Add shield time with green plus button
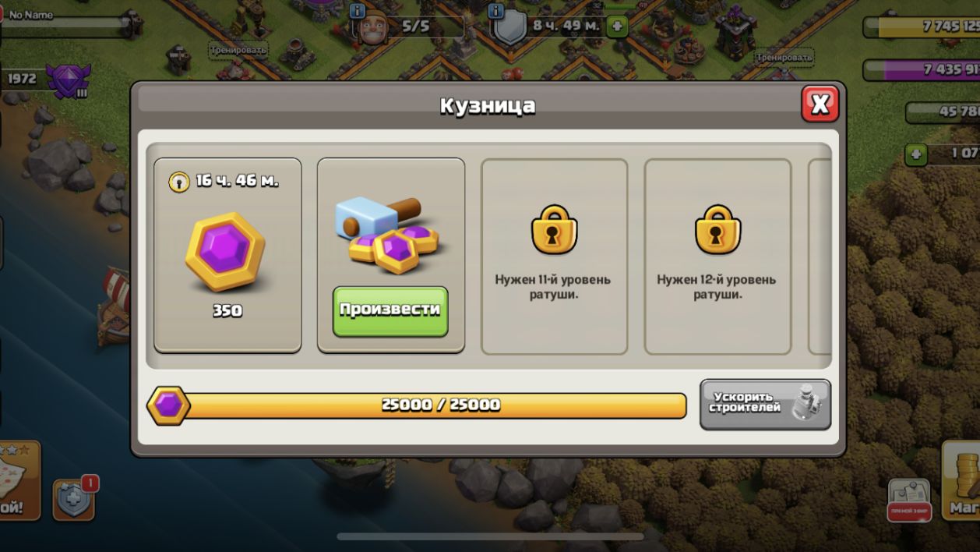This screenshot has height=552, width=980. click(x=616, y=26)
